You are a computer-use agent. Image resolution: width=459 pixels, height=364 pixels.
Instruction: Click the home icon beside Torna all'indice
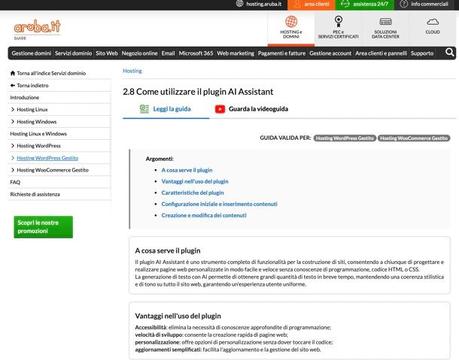coord(13,73)
